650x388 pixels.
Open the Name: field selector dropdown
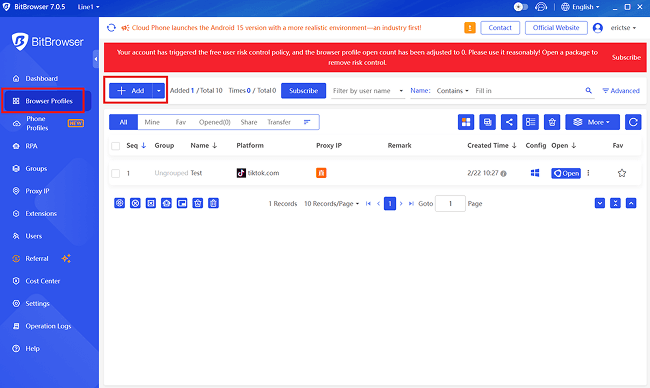coord(420,90)
